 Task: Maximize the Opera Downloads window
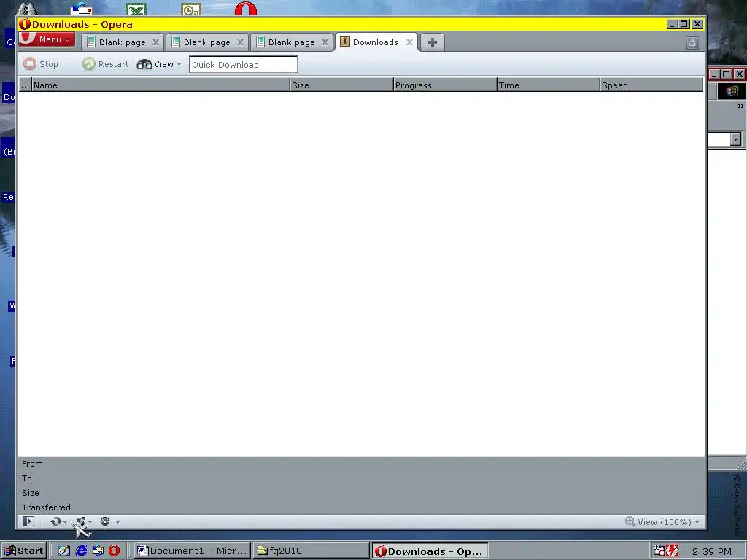point(684,24)
